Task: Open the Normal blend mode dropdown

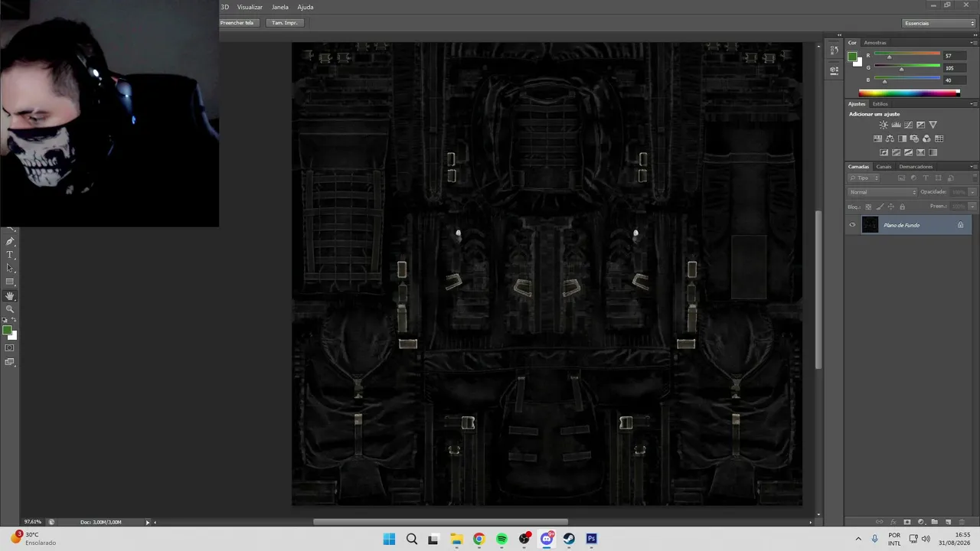Action: (882, 192)
